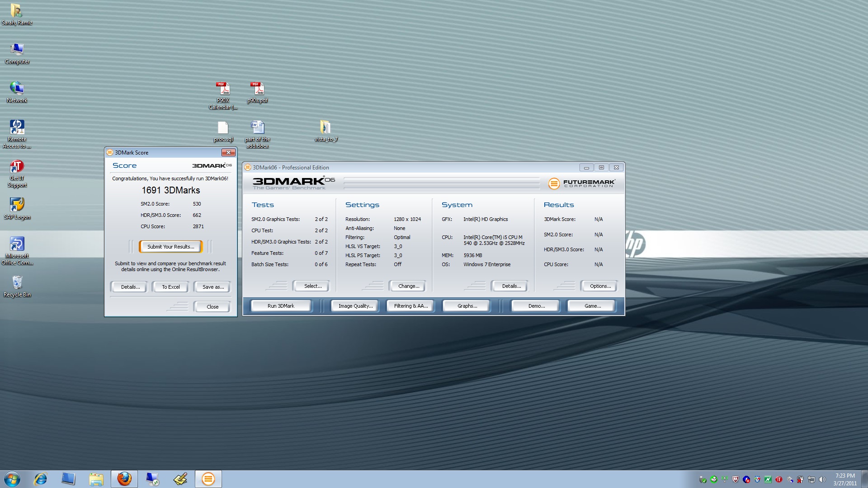Viewport: 868px width, 488px height.
Task: Open Details in 3DMark Score window
Action: [x=130, y=287]
